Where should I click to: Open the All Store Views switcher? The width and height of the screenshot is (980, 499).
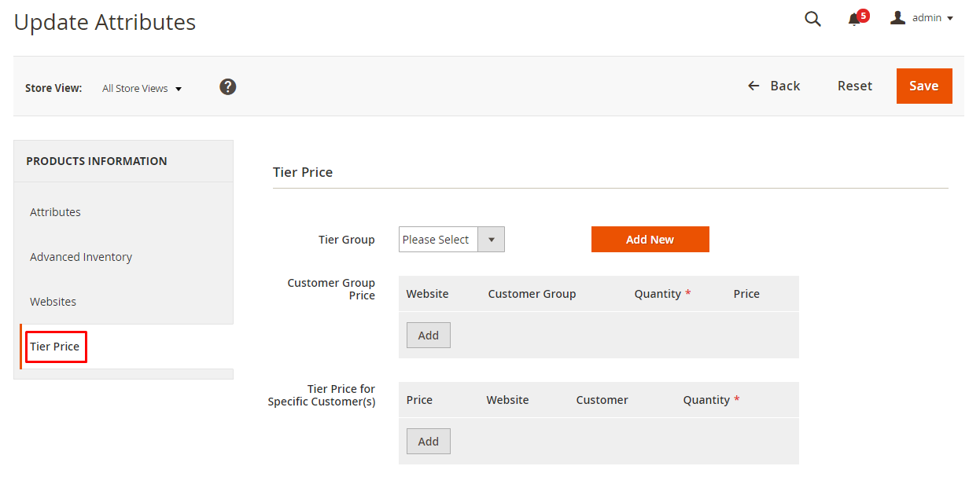point(142,89)
